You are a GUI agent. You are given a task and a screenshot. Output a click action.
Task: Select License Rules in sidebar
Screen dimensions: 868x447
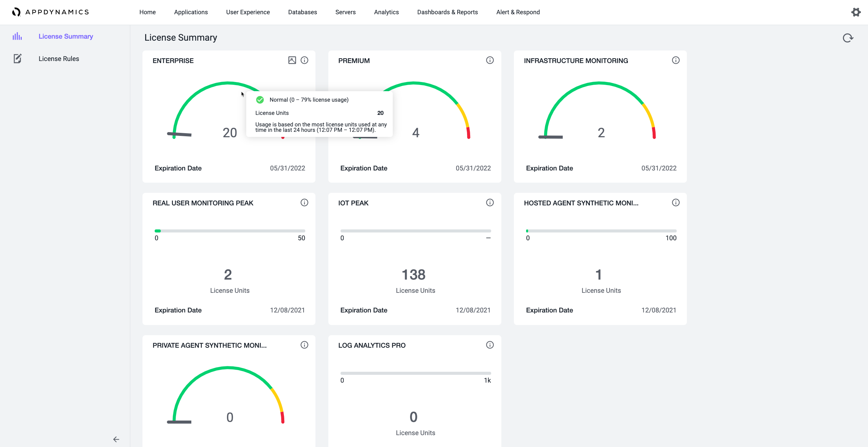click(x=59, y=59)
